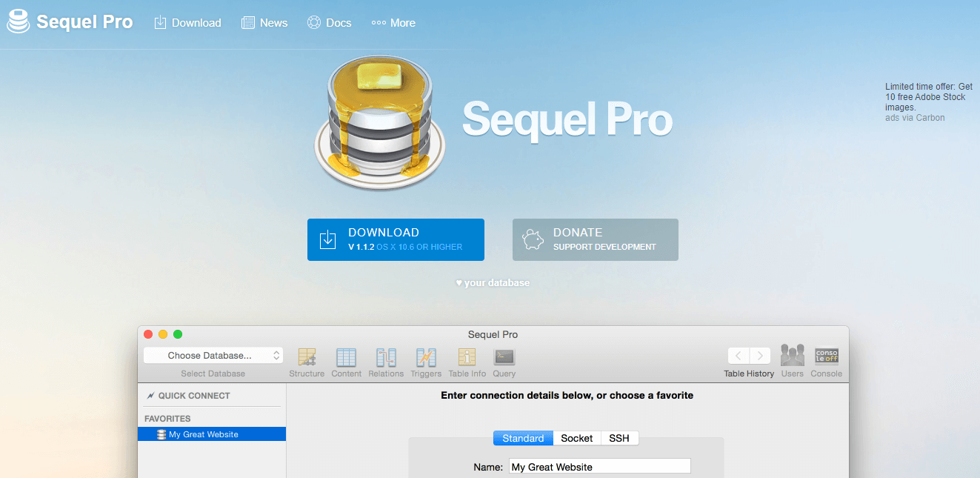This screenshot has width=980, height=478.
Task: Open the News nav link
Action: click(x=264, y=23)
